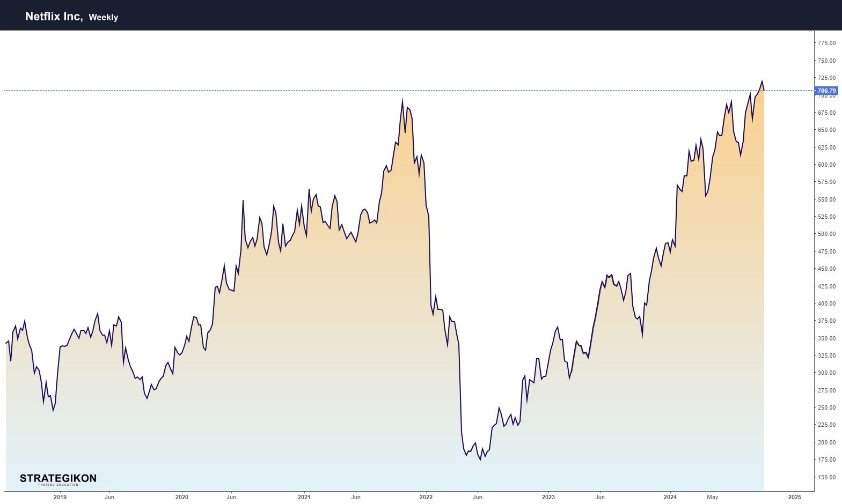This screenshot has width=842, height=504.
Task: Click the 625.00 price axis label
Action: [826, 147]
